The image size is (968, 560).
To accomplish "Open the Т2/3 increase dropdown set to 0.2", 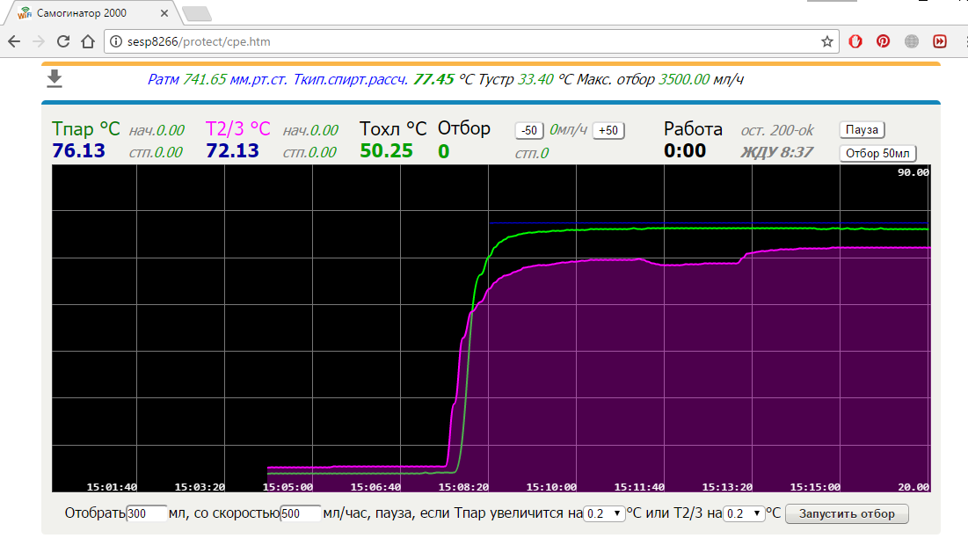I will click(x=743, y=513).
